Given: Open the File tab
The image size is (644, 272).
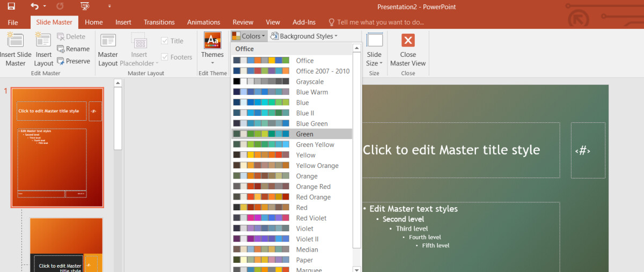Looking at the screenshot, I should 13,22.
